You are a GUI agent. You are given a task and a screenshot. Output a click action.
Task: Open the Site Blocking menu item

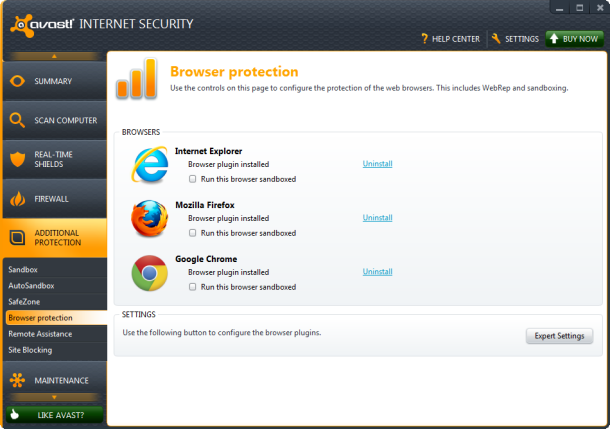click(30, 350)
